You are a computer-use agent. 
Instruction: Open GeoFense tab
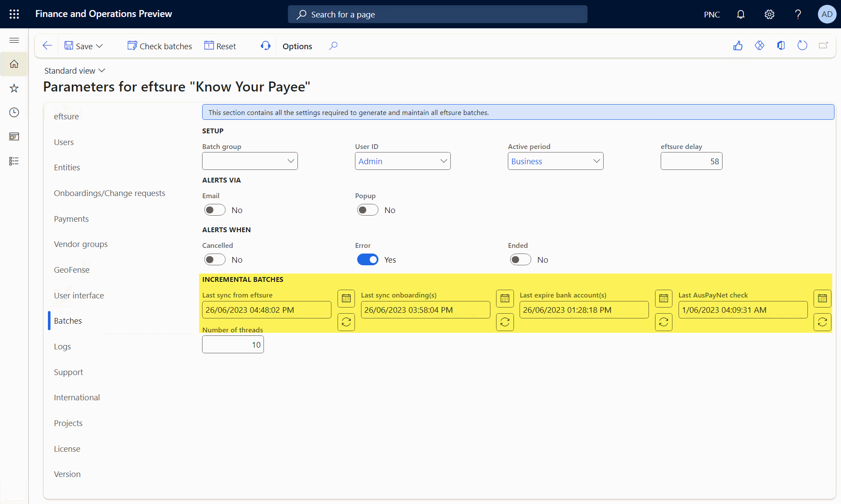tap(71, 270)
